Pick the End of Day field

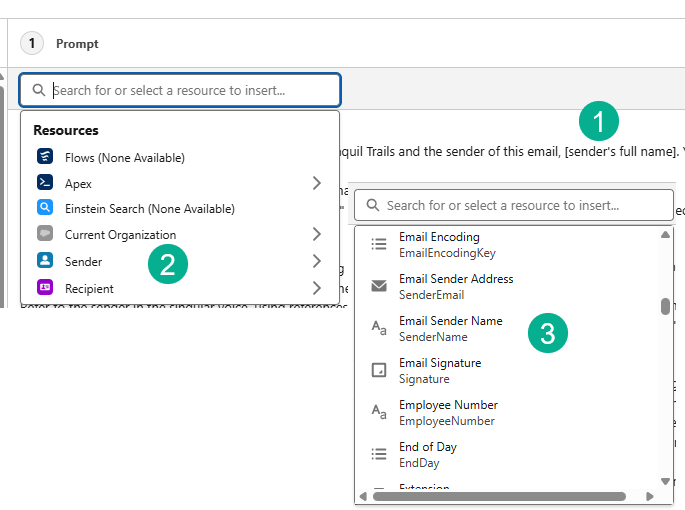tap(428, 454)
